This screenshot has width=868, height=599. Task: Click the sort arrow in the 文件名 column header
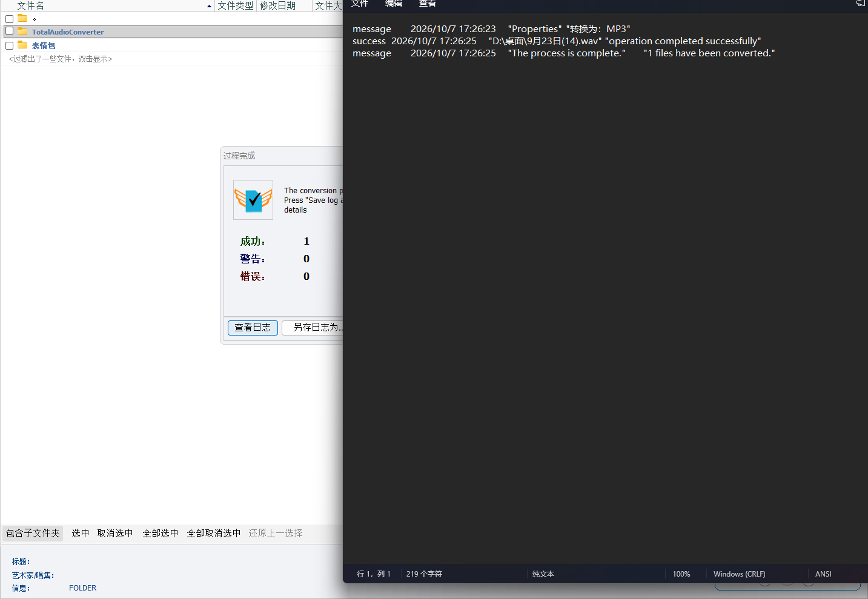pyautogui.click(x=209, y=6)
